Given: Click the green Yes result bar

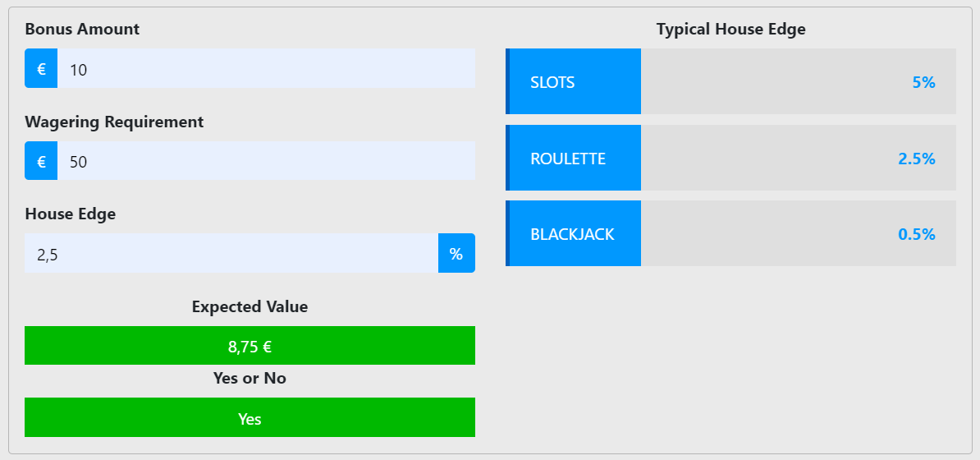Looking at the screenshot, I should [250, 417].
